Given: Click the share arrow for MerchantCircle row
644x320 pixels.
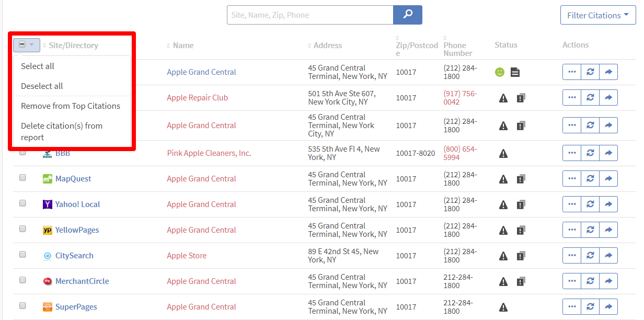Looking at the screenshot, I should [x=608, y=281].
